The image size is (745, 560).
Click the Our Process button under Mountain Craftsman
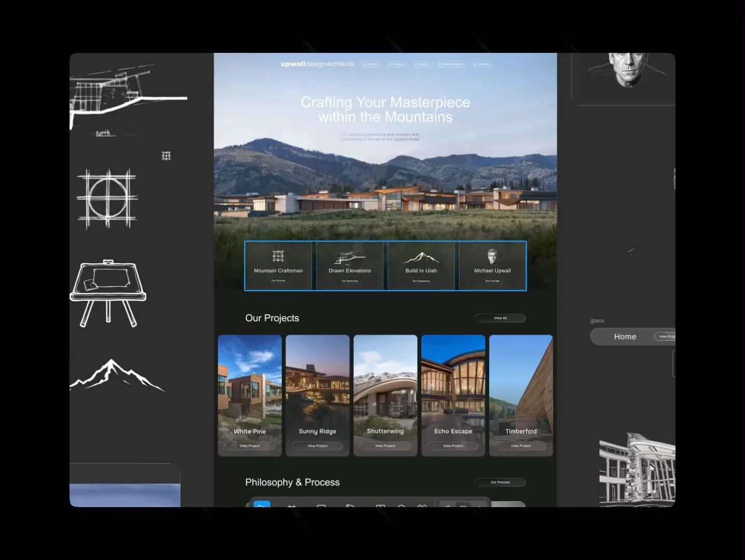coord(278,281)
